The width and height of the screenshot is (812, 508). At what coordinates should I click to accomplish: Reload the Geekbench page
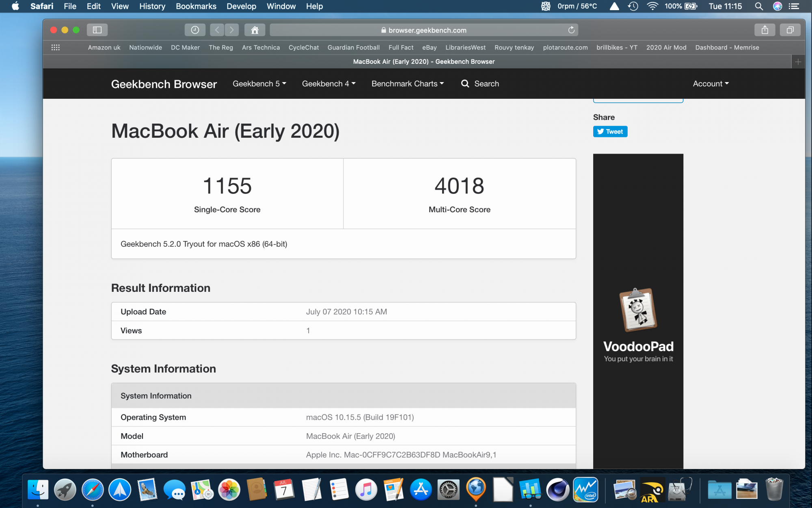coord(571,30)
